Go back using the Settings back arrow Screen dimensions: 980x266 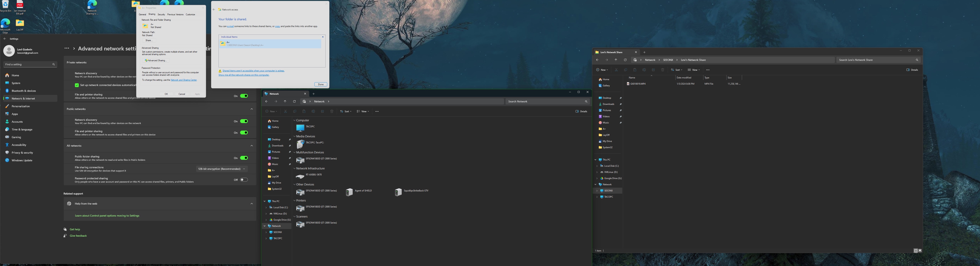(5, 39)
